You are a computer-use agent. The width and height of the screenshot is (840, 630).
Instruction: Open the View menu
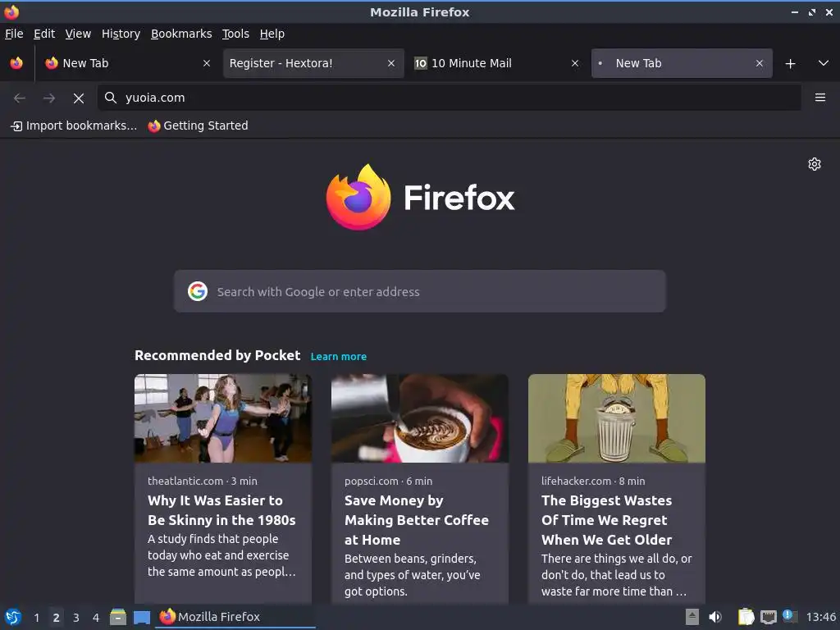click(78, 34)
